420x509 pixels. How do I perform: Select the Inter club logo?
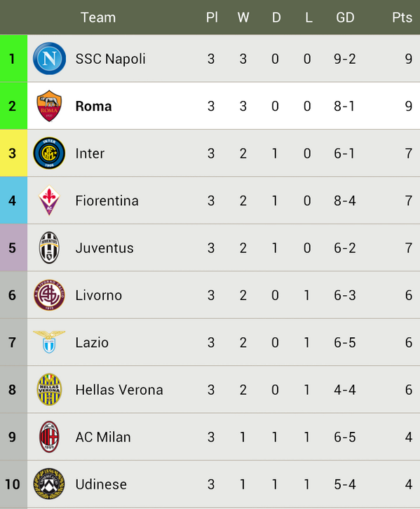(49, 154)
